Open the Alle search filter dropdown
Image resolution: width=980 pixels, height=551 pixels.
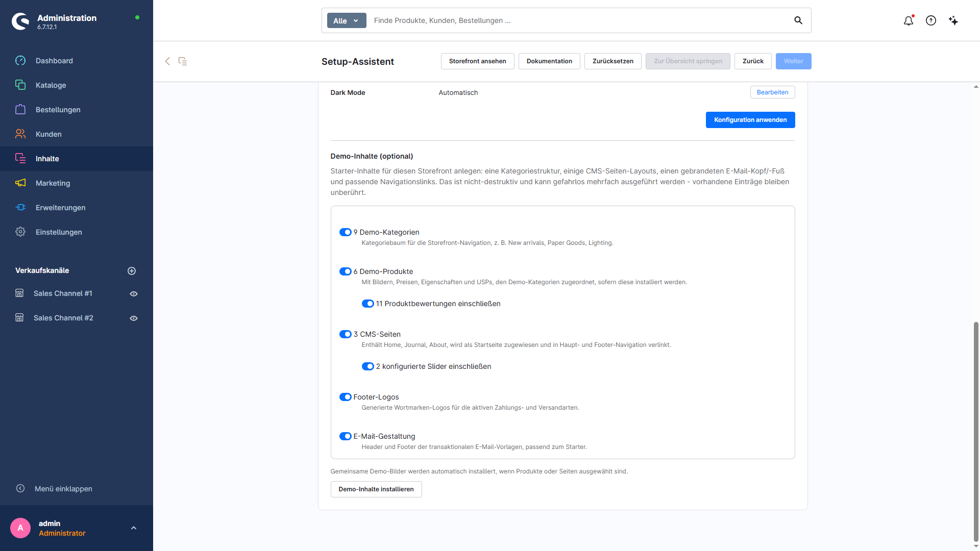[347, 20]
